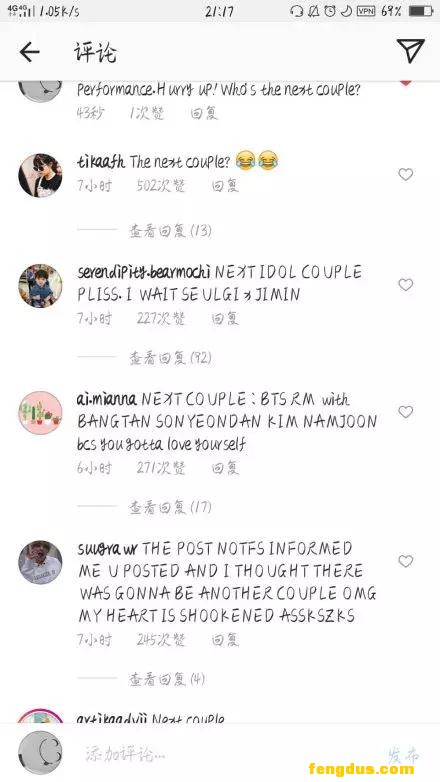Reply to ai.mianna's comment
The height and width of the screenshot is (782, 440).
pos(225,468)
